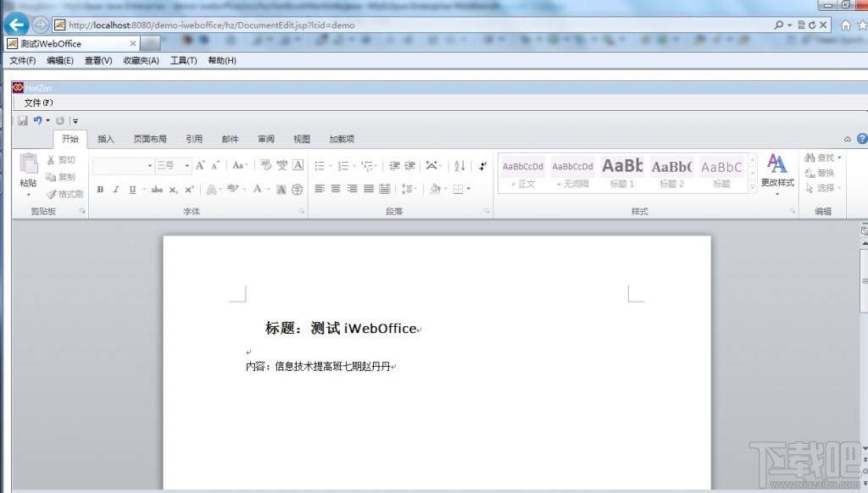Image resolution: width=868 pixels, height=493 pixels.
Task: Click the Phonetic Guide (文 with pinyin) icon
Action: pyautogui.click(x=282, y=165)
